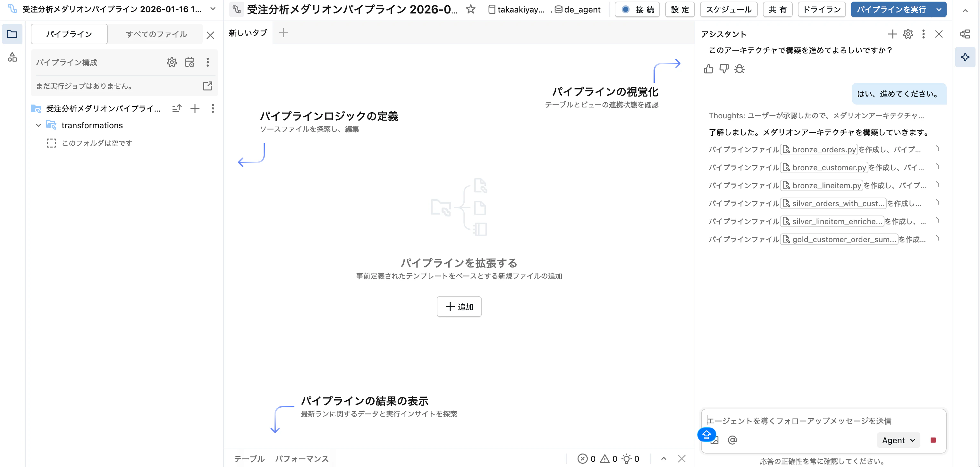Toggle the 接続 connection indicator
The width and height of the screenshot is (980, 467).
(x=637, y=10)
